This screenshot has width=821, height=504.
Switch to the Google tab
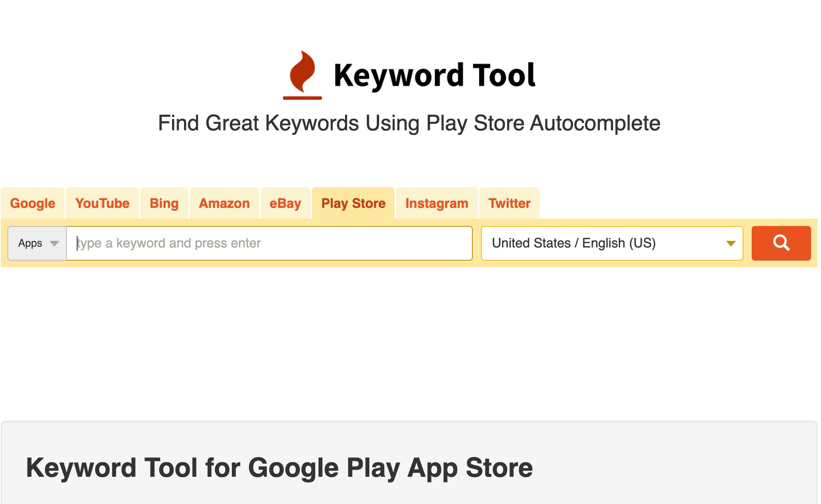[33, 203]
